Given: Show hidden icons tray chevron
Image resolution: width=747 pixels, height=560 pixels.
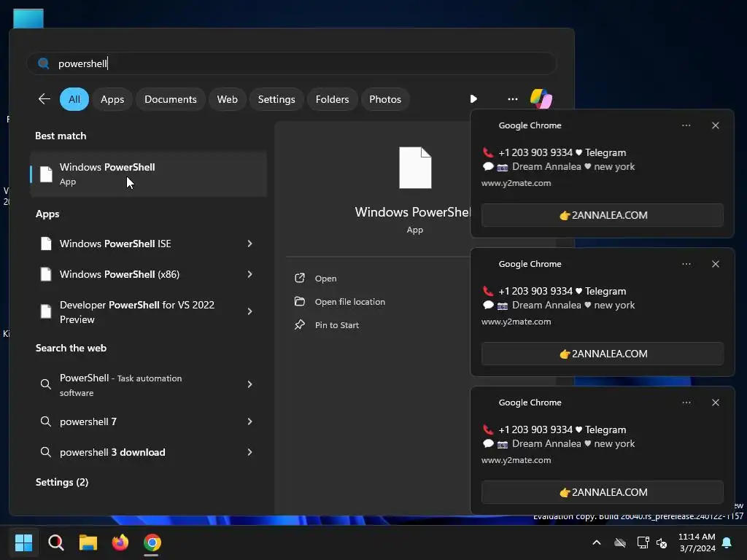Looking at the screenshot, I should (x=597, y=542).
